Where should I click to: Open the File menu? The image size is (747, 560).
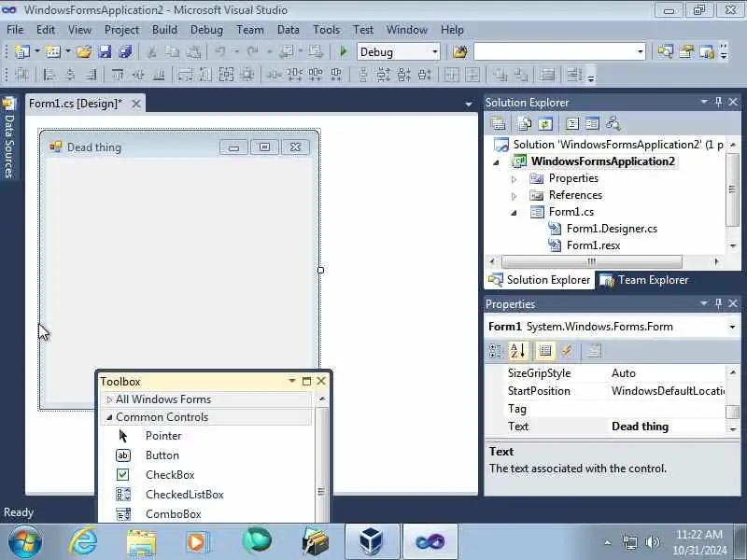[15, 30]
